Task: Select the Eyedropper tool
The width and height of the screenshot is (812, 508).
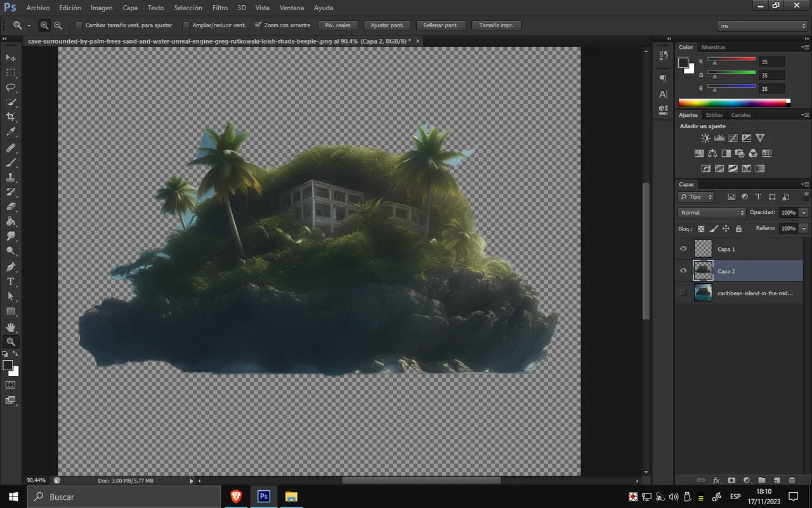Action: (11, 132)
